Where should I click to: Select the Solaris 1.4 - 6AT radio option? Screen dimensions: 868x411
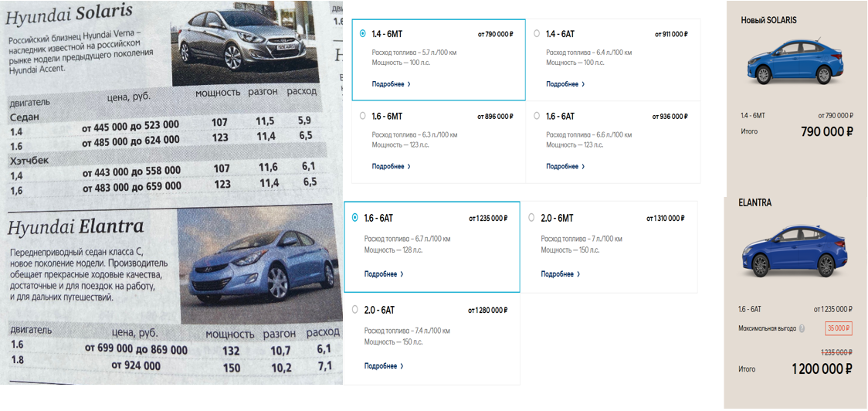(x=537, y=34)
